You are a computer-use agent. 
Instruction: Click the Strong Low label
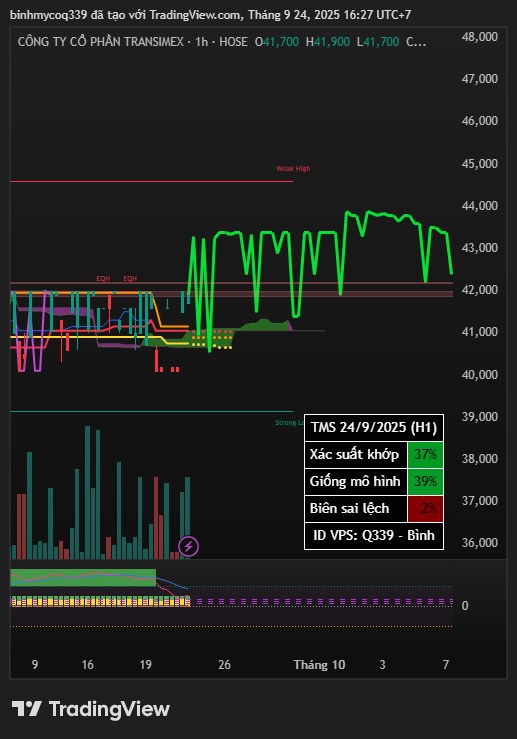(289, 422)
